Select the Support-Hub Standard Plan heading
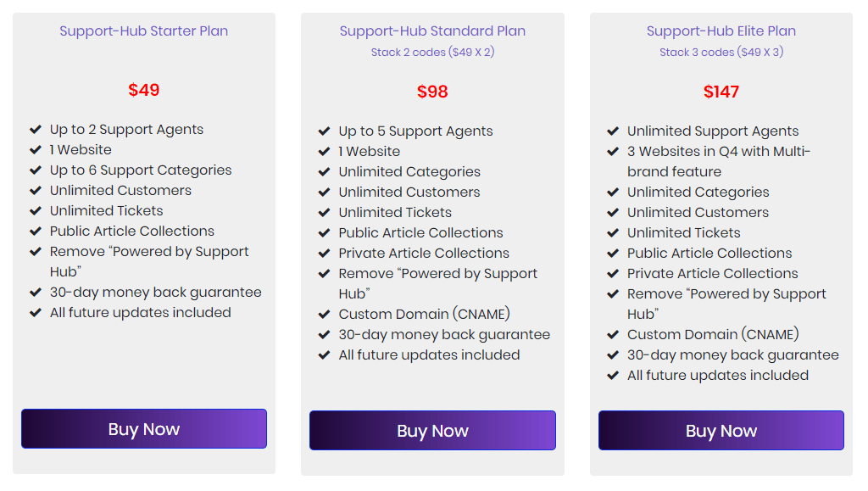The height and width of the screenshot is (491, 868). pyautogui.click(x=432, y=31)
